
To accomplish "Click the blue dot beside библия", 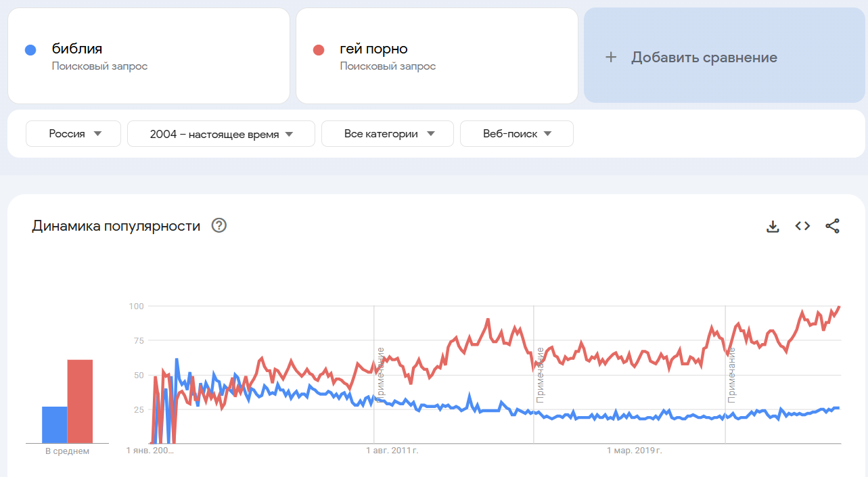I will click(30, 49).
